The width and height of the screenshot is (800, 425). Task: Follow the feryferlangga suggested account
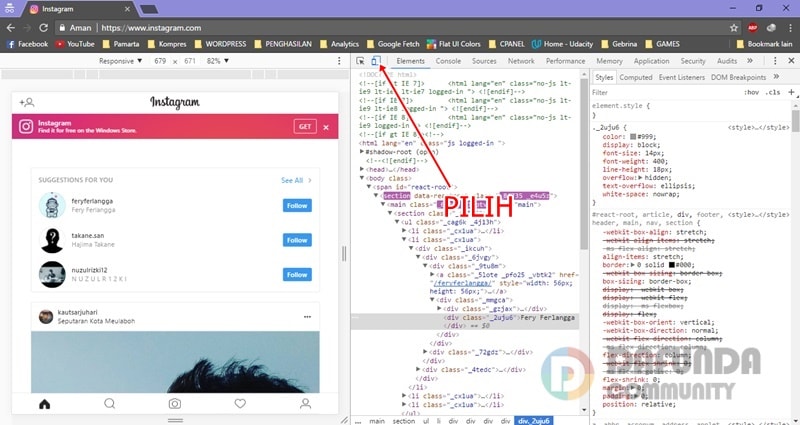click(297, 205)
